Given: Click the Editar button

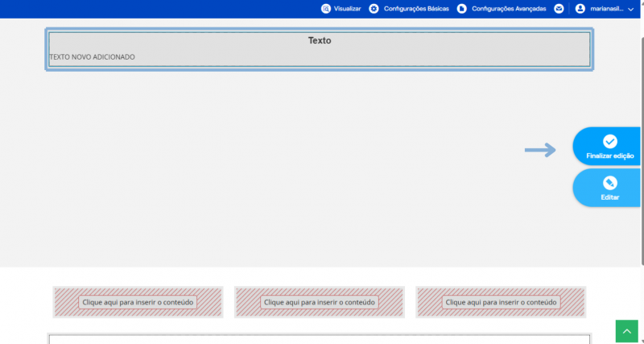Looking at the screenshot, I should [x=608, y=188].
